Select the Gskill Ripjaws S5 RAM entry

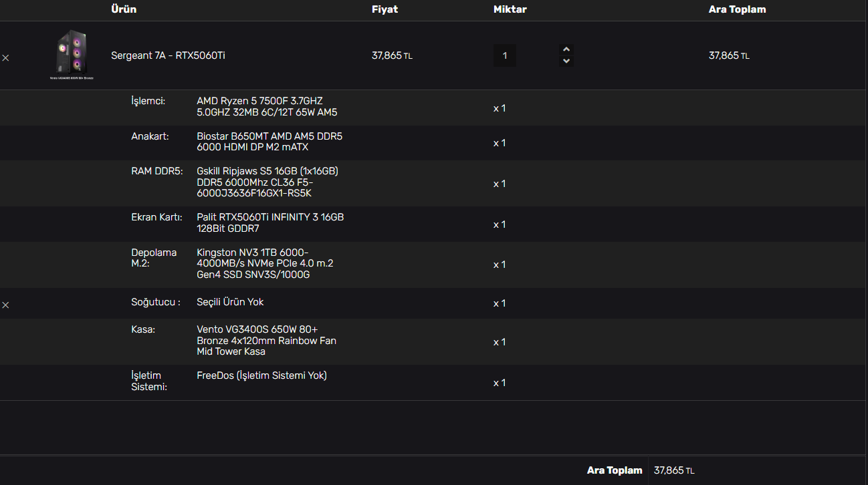coord(267,182)
